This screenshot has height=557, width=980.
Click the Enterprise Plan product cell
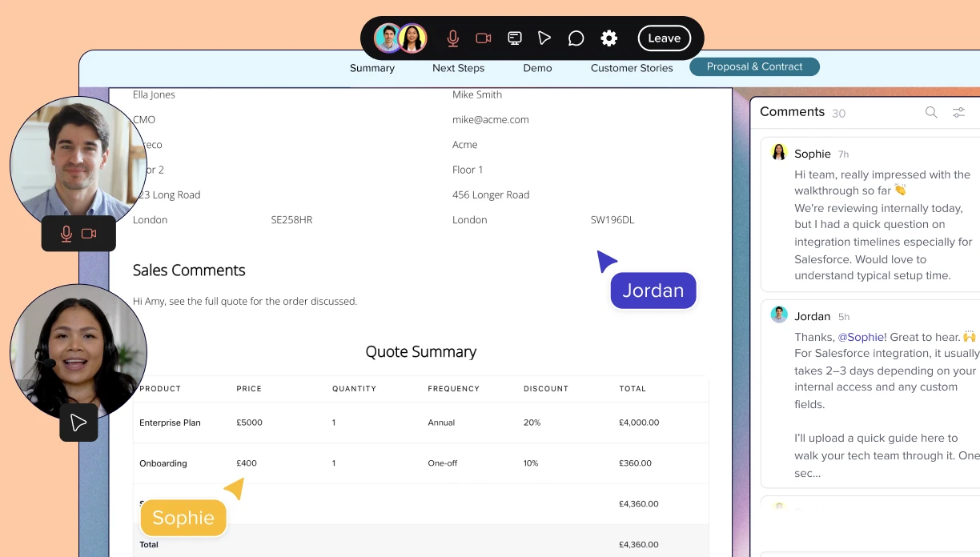(x=170, y=423)
